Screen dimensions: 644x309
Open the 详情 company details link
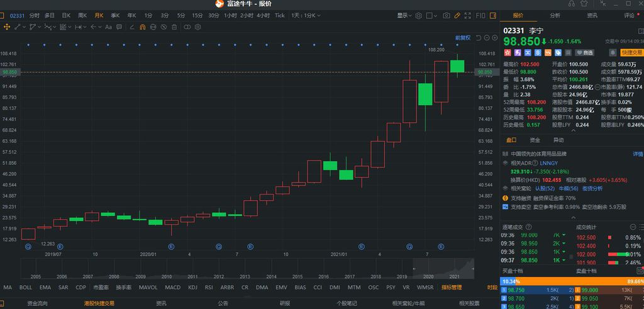point(638,154)
